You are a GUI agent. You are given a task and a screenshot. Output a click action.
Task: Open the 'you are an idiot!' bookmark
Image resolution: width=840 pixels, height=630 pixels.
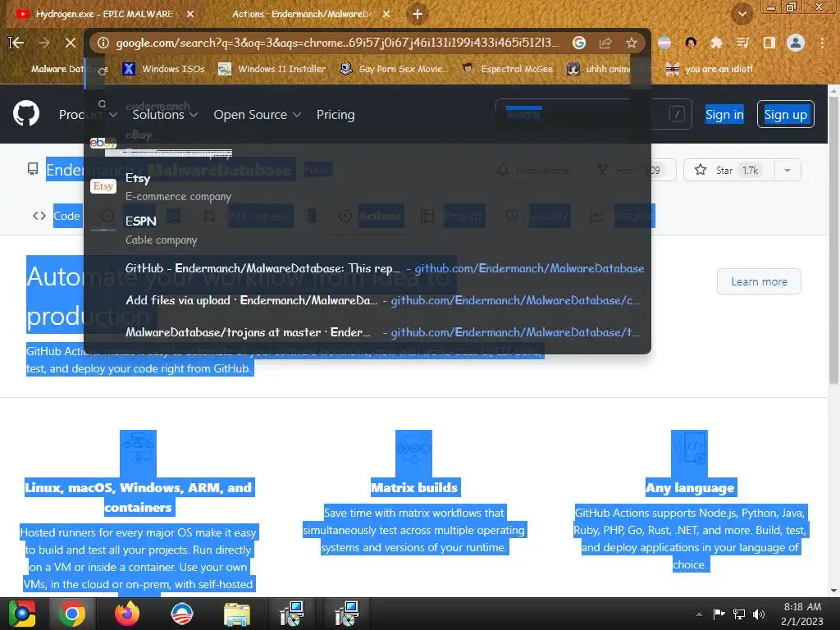709,69
